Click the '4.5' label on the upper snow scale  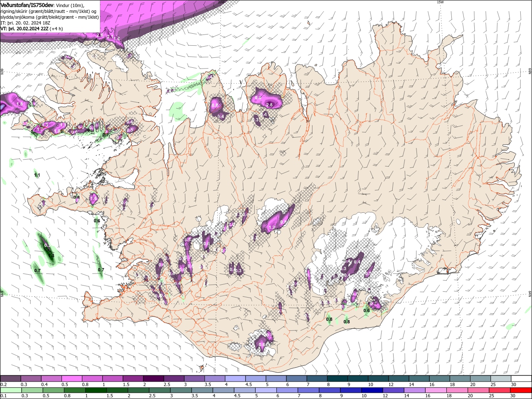249,384
